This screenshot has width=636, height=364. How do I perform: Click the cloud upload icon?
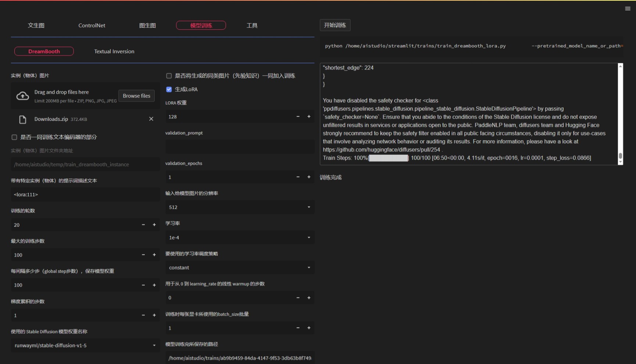22,96
